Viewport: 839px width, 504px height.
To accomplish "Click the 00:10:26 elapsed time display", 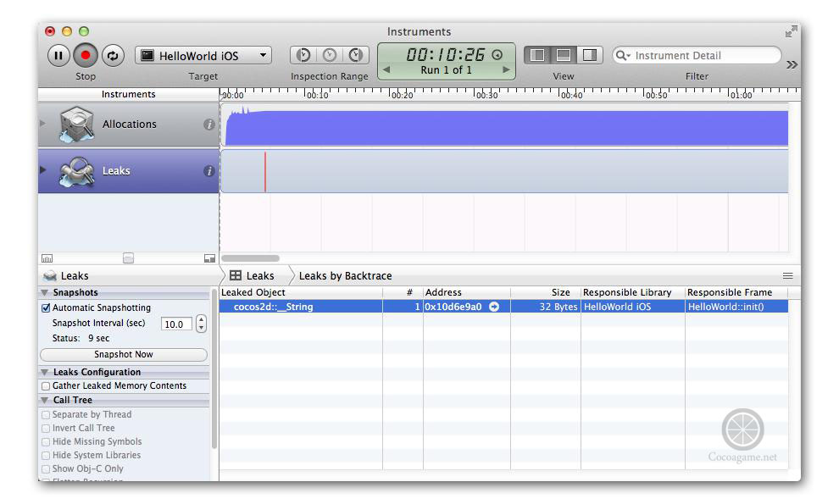I will point(445,54).
